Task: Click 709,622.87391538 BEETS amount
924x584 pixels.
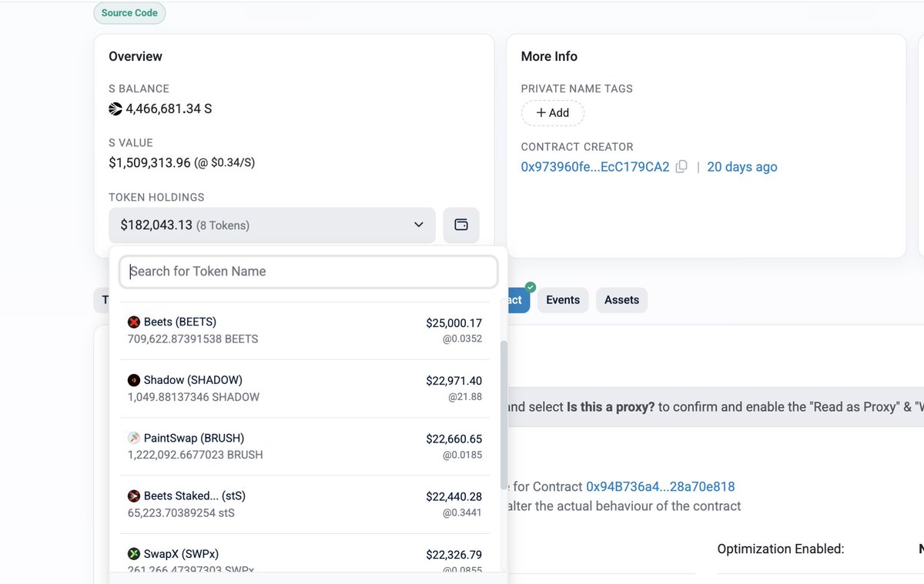Action: pos(193,339)
